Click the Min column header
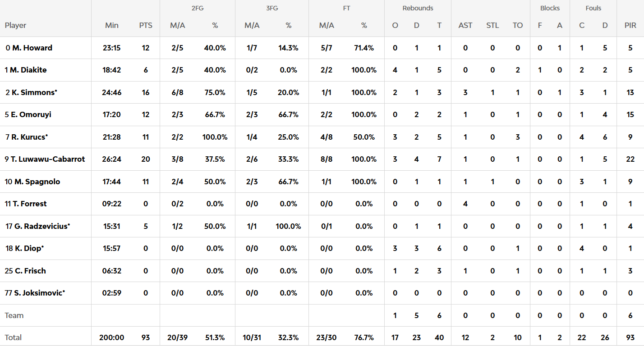 pyautogui.click(x=112, y=25)
